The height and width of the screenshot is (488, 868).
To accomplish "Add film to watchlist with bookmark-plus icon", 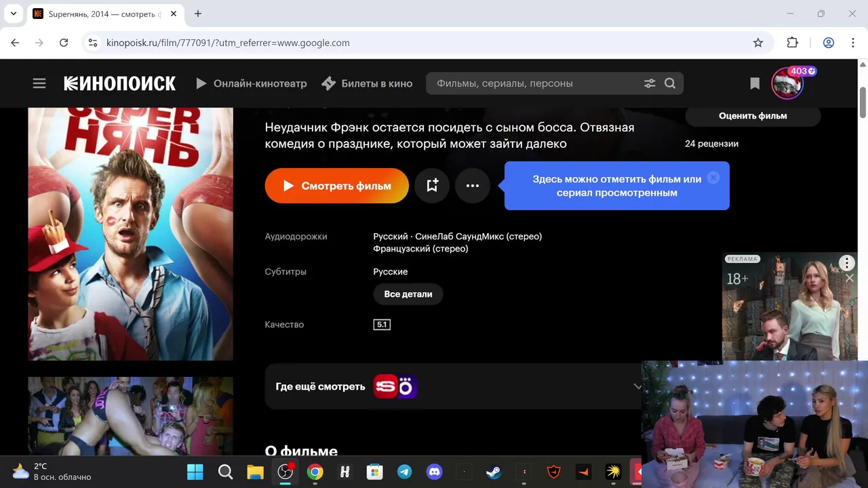I will [432, 186].
